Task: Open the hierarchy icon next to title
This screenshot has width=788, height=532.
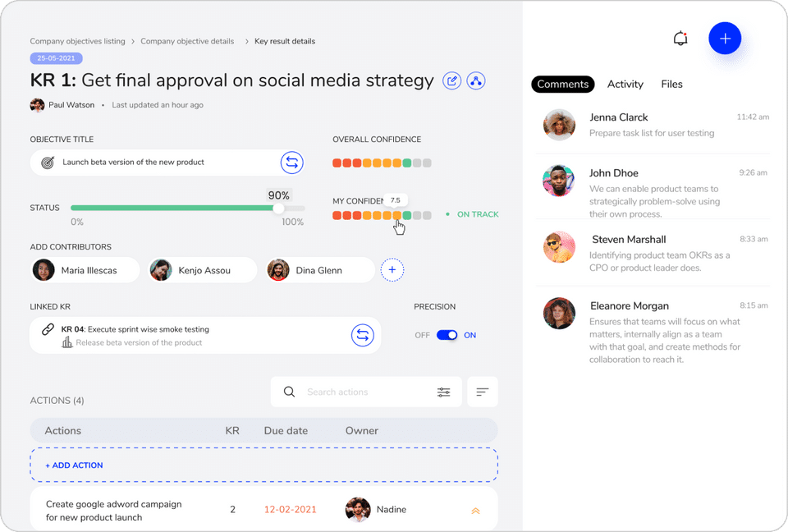Action: (476, 80)
